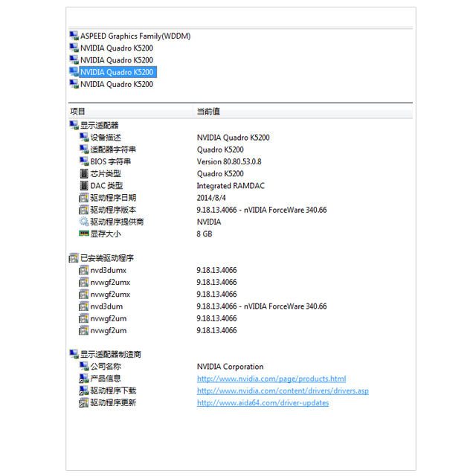Click the 驱动程序更新 row icon
Viewport: 476px width, 476px height.
coord(84,402)
